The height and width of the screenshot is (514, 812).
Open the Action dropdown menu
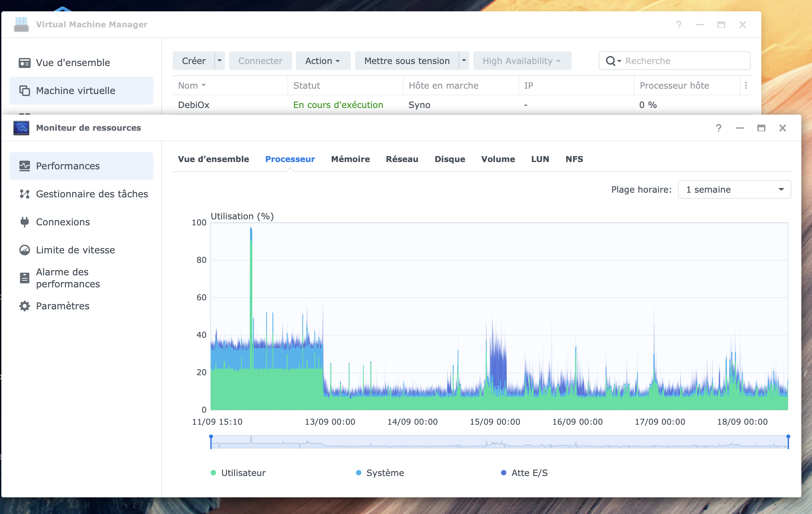pos(323,61)
